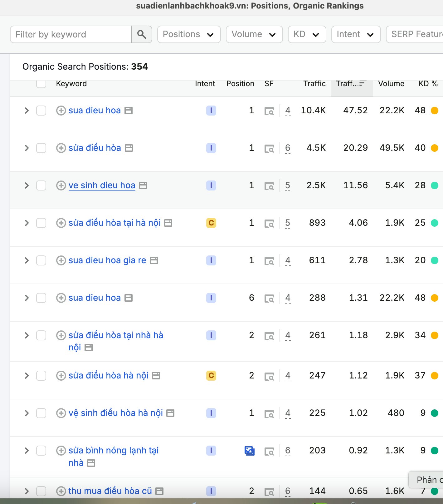Click SERP features count 6 for 'sửa điều hòa'
The width and height of the screenshot is (443, 504).
[288, 148]
